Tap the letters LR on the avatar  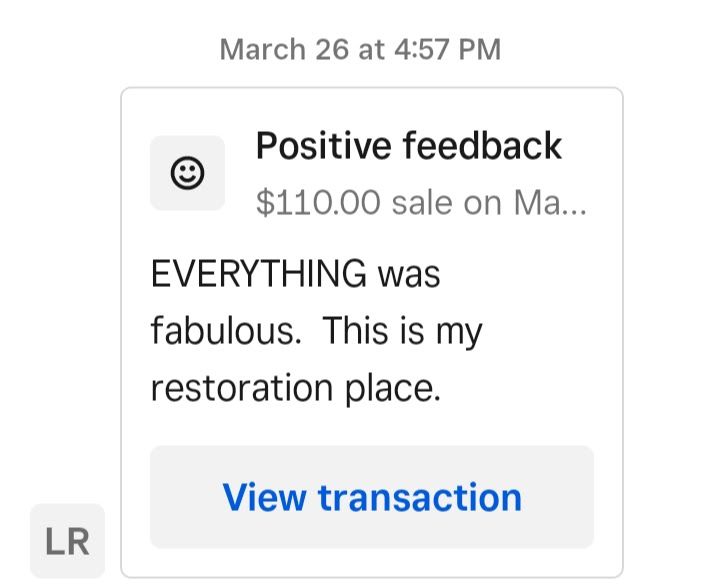click(x=68, y=542)
